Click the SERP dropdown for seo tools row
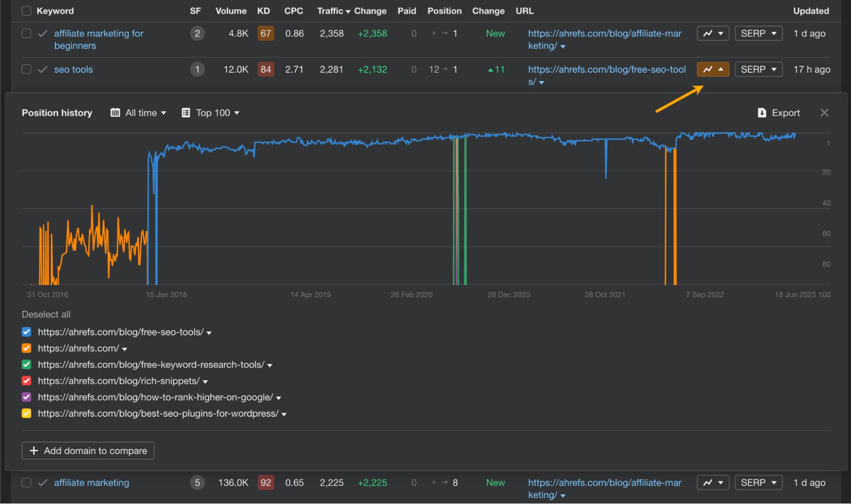Viewport: 851px width, 504px height. tap(759, 69)
